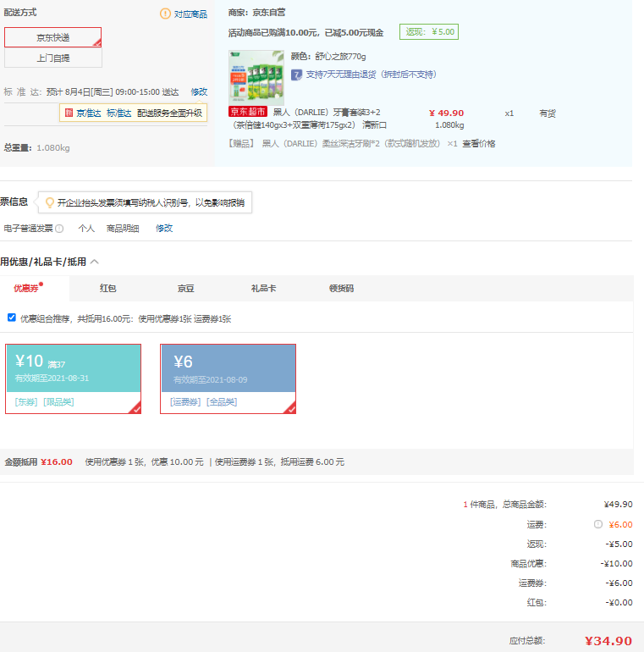The image size is (644, 652).
Task: Click the 运费券 -¥6.00 summary value
Action: 619,583
